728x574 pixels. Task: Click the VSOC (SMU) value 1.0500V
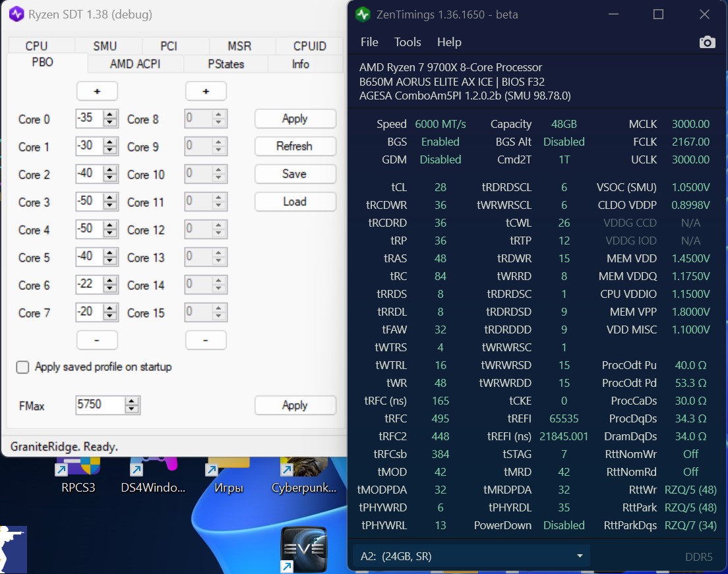[690, 187]
